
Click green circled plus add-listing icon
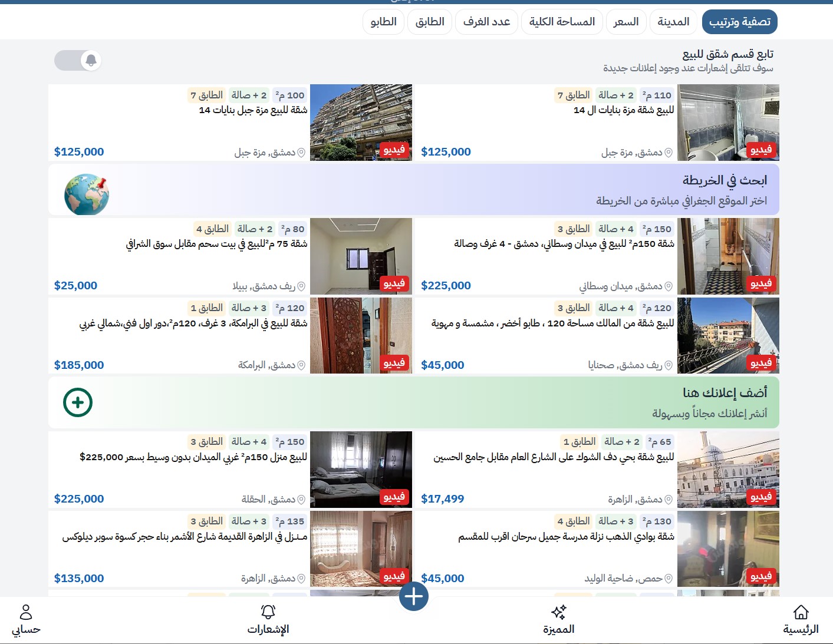click(78, 402)
